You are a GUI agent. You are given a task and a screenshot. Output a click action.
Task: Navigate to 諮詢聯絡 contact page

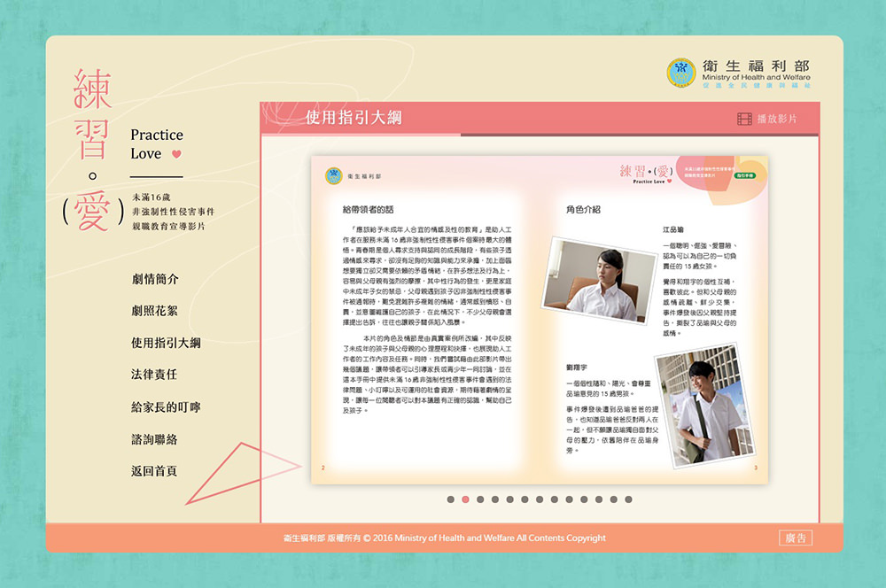point(155,439)
